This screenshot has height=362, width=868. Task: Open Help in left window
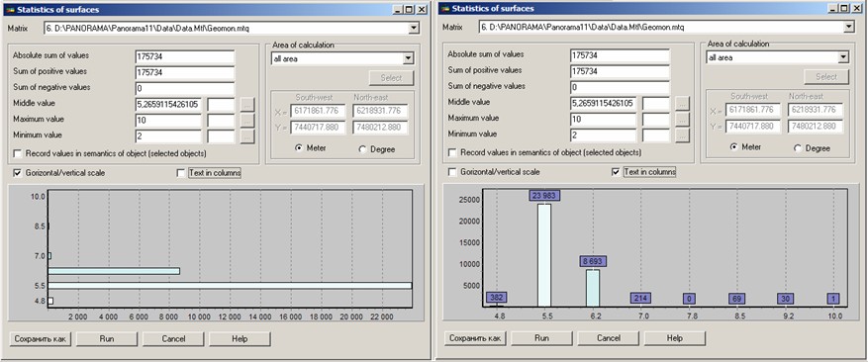240,338
